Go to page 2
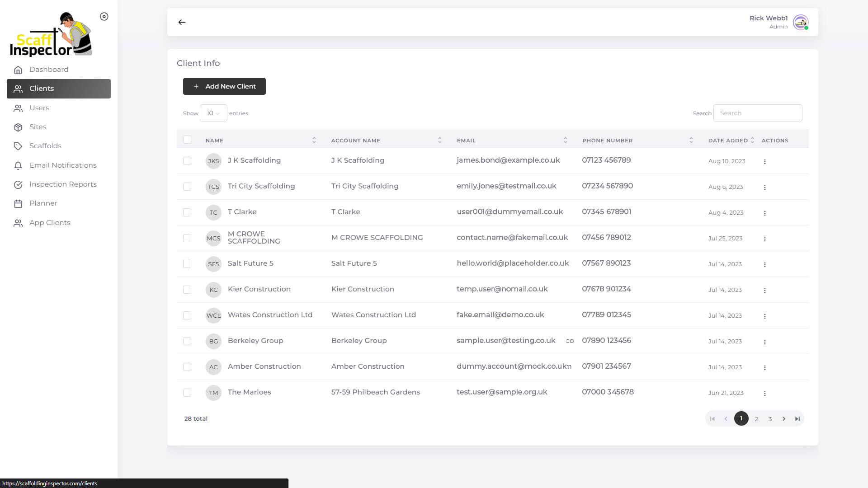 (756, 419)
